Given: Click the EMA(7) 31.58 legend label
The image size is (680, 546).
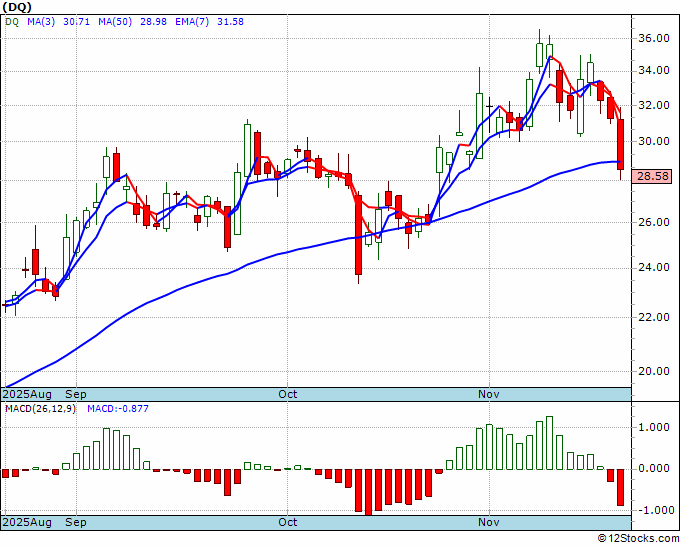Looking at the screenshot, I should 209,21.
